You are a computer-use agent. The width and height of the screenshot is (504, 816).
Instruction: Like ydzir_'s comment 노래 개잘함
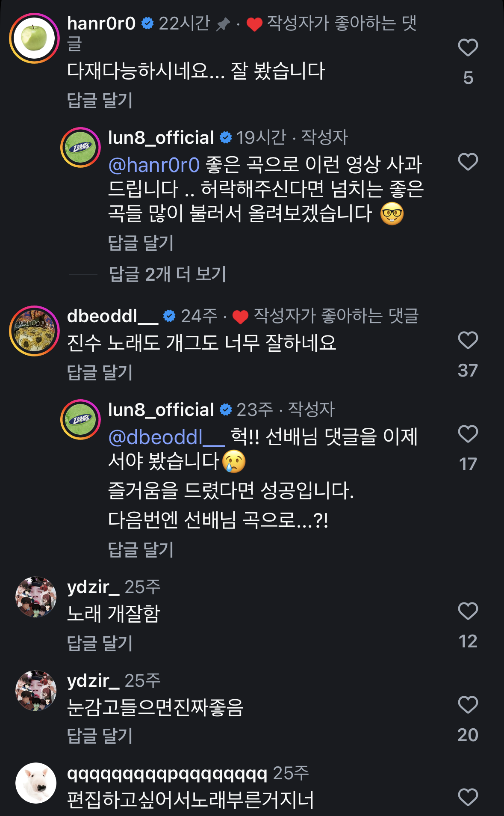click(468, 611)
